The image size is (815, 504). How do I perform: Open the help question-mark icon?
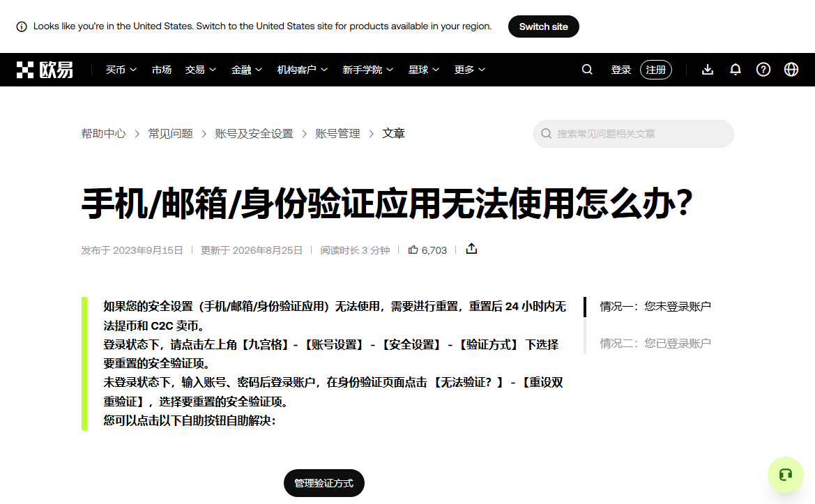(x=763, y=70)
